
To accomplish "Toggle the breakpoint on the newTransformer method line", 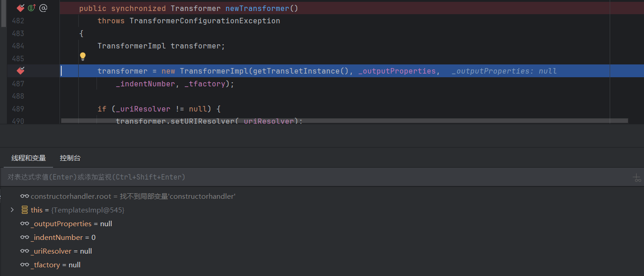I will click(21, 8).
